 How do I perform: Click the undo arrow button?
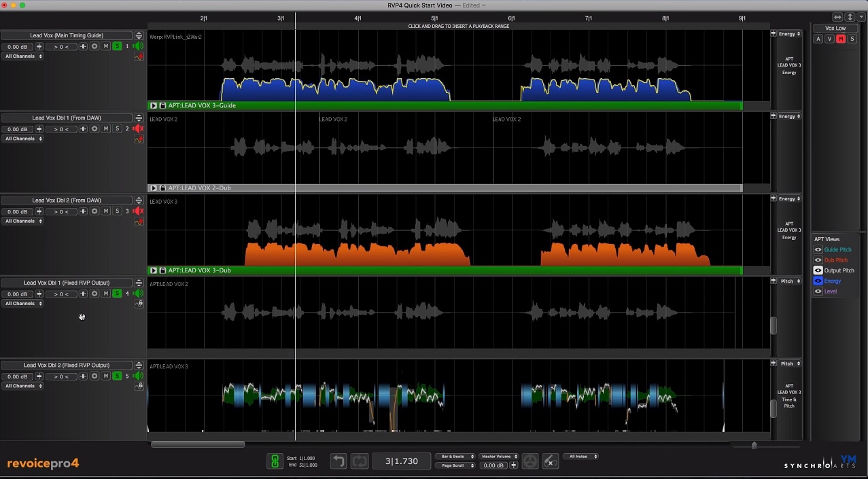pos(338,461)
